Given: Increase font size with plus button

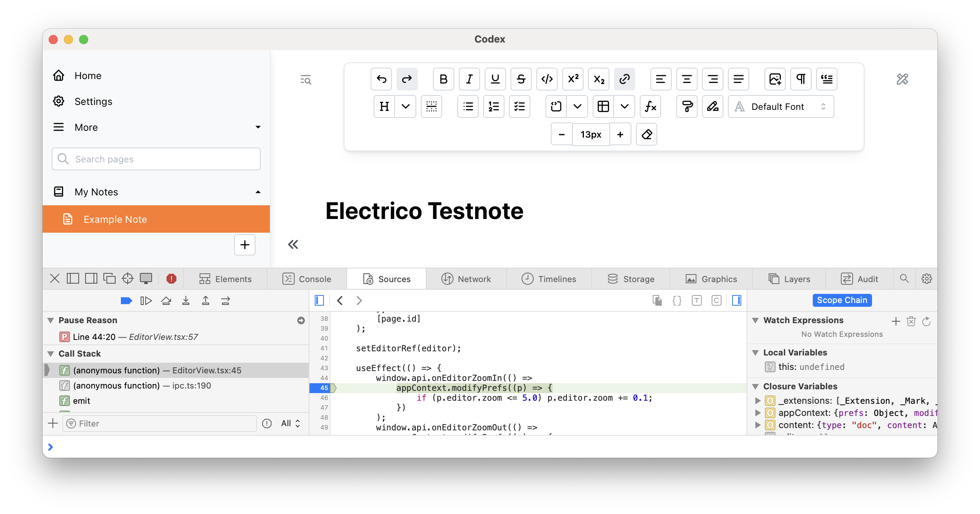Looking at the screenshot, I should pyautogui.click(x=620, y=134).
